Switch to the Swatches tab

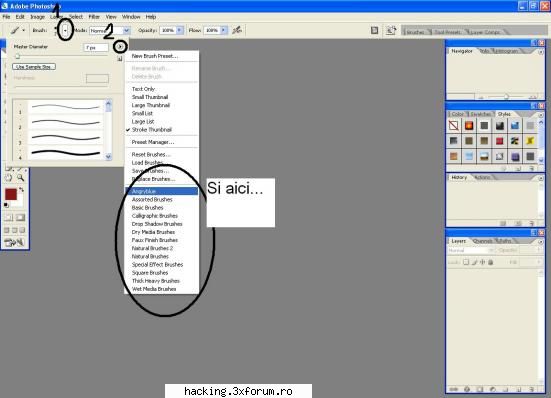click(x=480, y=114)
